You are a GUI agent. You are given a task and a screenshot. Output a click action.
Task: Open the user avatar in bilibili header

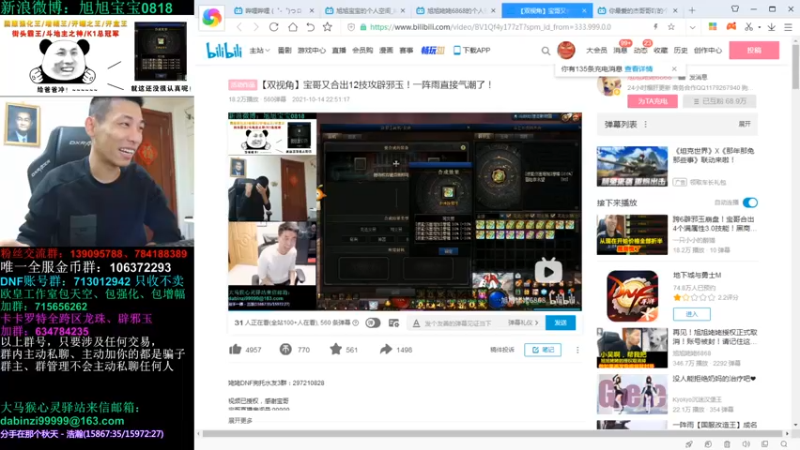click(x=566, y=50)
